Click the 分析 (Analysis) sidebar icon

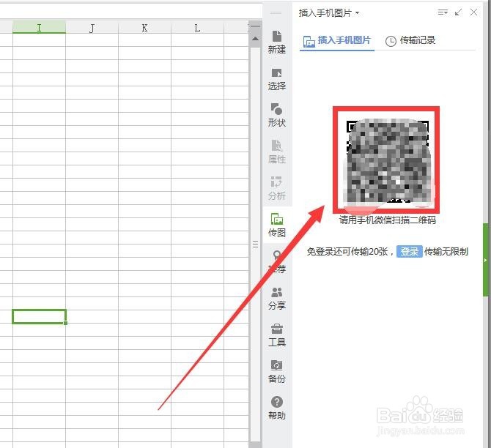(277, 189)
